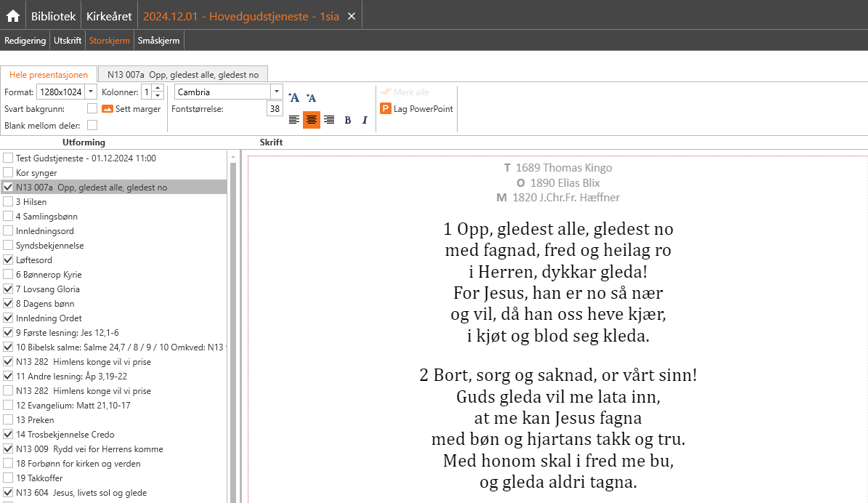
Task: Decrease Kolonner with down arrow
Action: [x=158, y=96]
